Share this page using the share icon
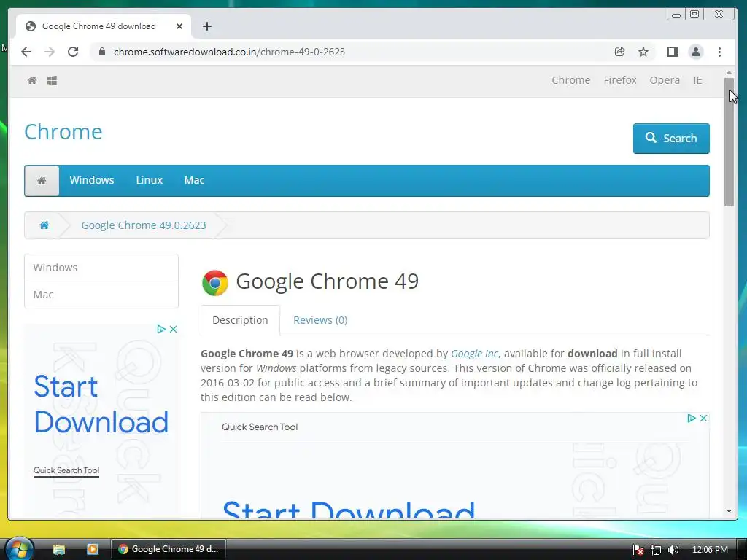747x560 pixels. coord(619,52)
